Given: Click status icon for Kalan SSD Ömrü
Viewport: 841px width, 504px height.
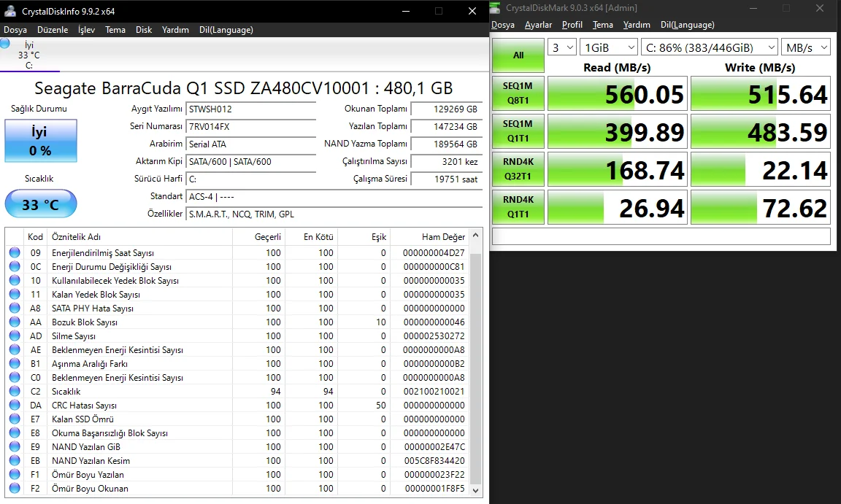Looking at the screenshot, I should 15,419.
